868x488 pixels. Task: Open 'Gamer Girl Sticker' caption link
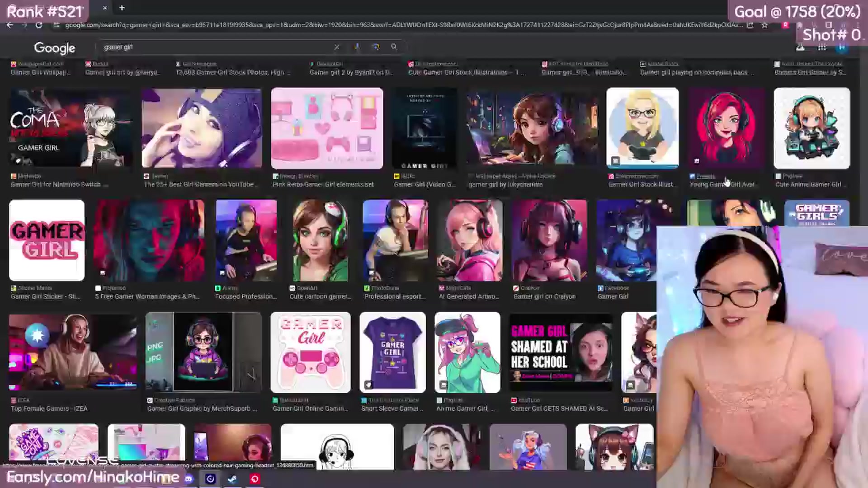point(45,296)
